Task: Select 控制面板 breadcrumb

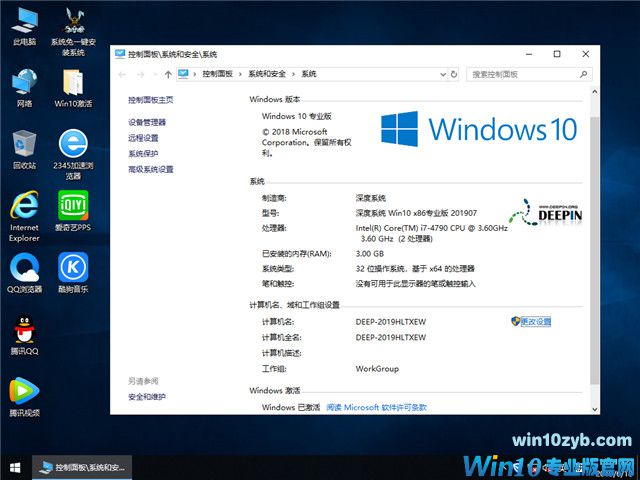Action: [x=218, y=74]
